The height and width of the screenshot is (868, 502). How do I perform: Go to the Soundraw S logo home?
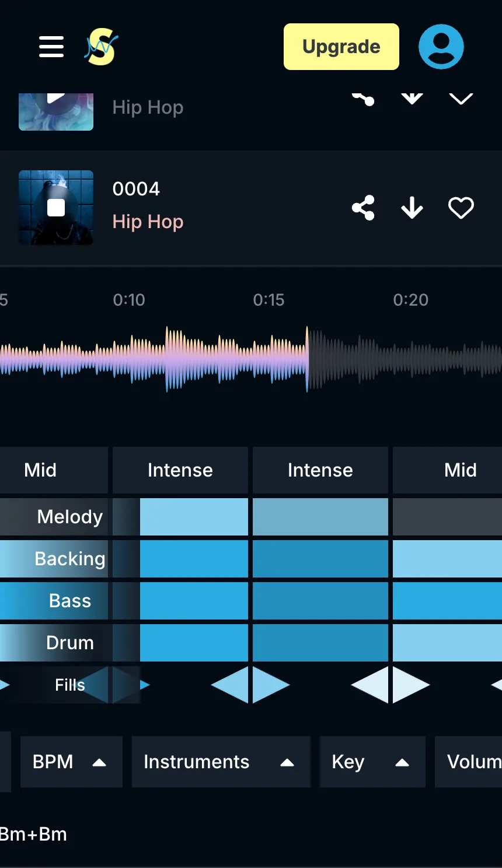101,47
